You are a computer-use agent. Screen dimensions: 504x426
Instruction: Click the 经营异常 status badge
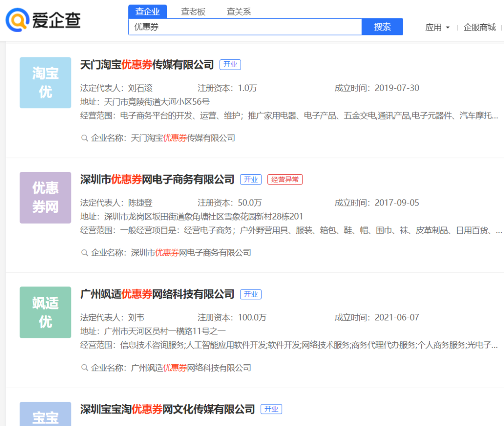pos(285,179)
